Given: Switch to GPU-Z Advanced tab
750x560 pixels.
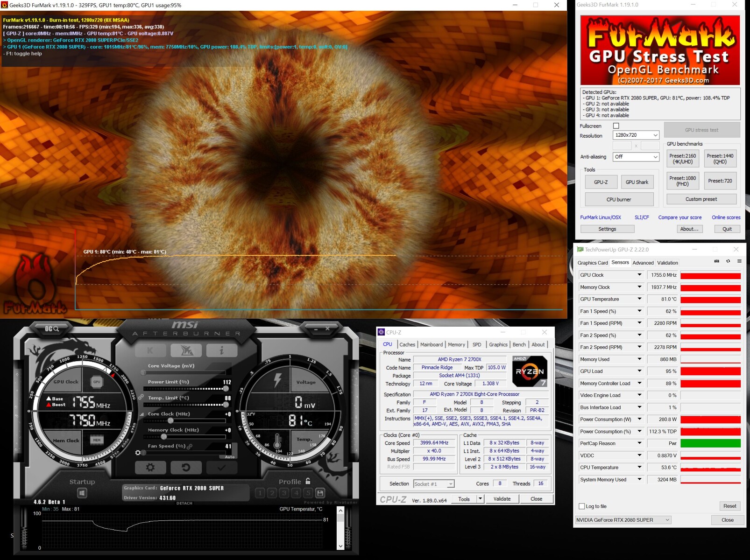Looking at the screenshot, I should 643,263.
